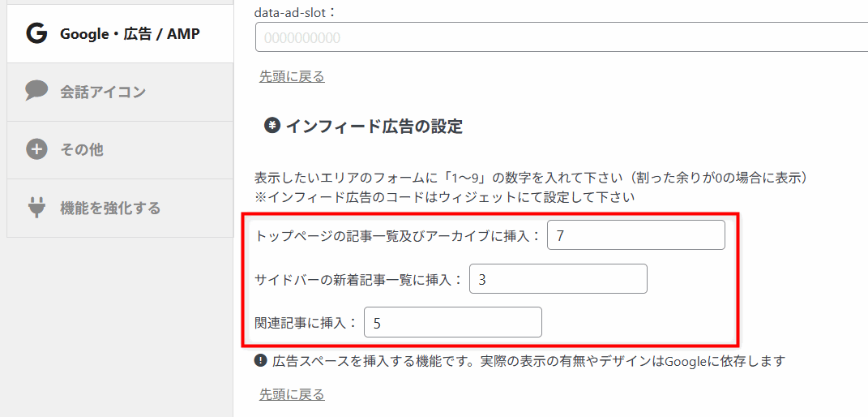Viewport: 868px width, 417px height.
Task: Click the plus circle icon beside その他
Action: click(x=36, y=149)
